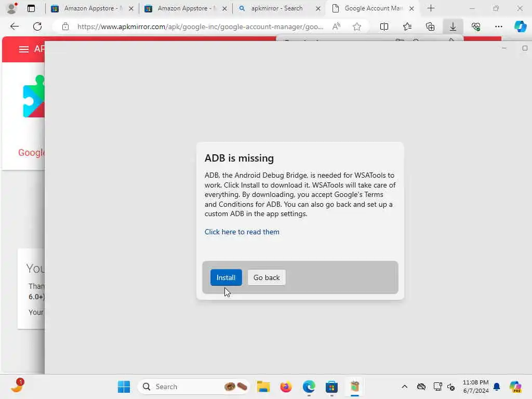Go back to previous page

[14, 26]
